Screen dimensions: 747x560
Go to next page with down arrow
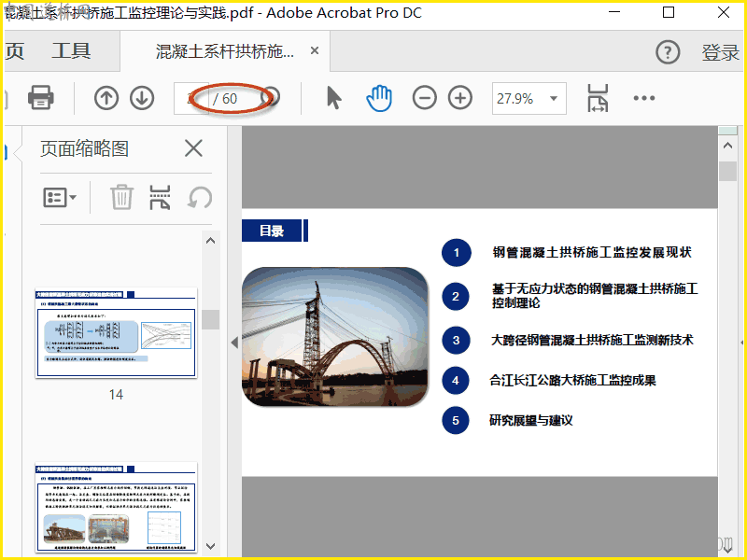pos(142,98)
